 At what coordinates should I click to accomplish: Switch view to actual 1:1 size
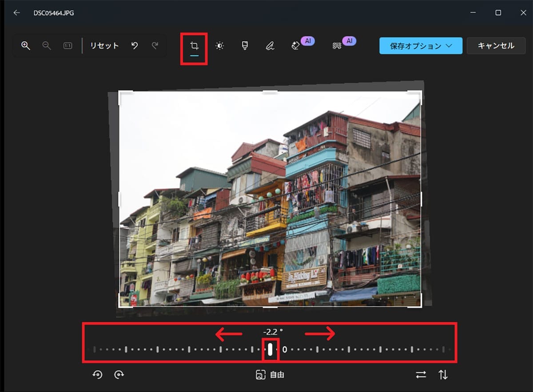[x=68, y=45]
